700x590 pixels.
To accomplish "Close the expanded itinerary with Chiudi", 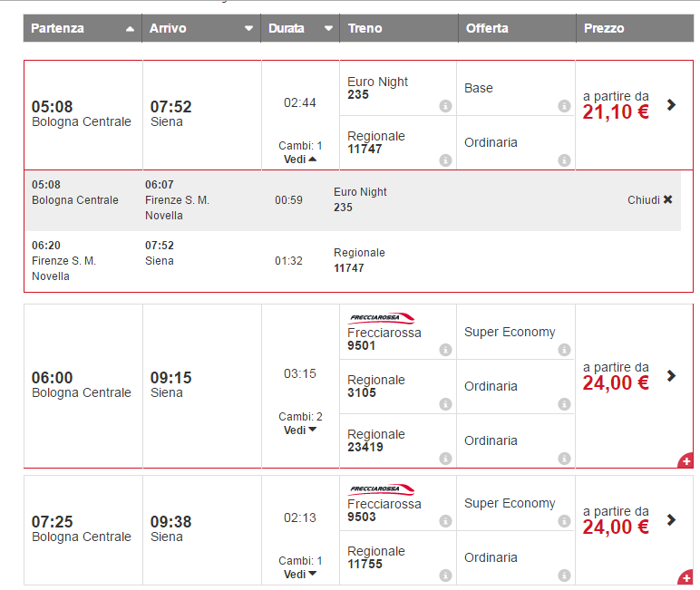I will (x=650, y=199).
